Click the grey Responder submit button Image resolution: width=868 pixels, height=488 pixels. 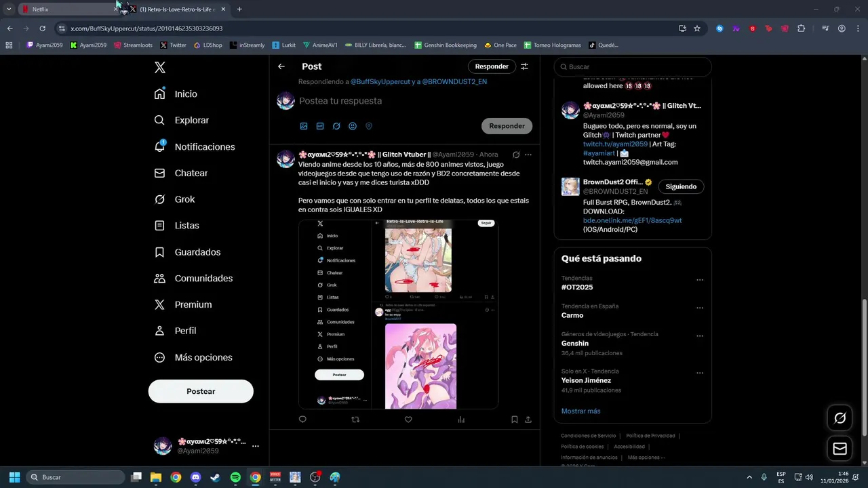[507, 126]
